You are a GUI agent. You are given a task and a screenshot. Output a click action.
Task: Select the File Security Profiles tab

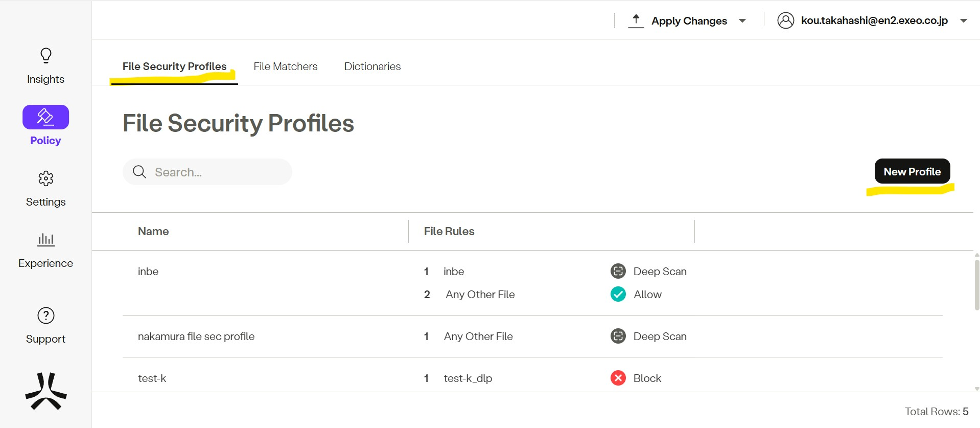click(x=174, y=66)
